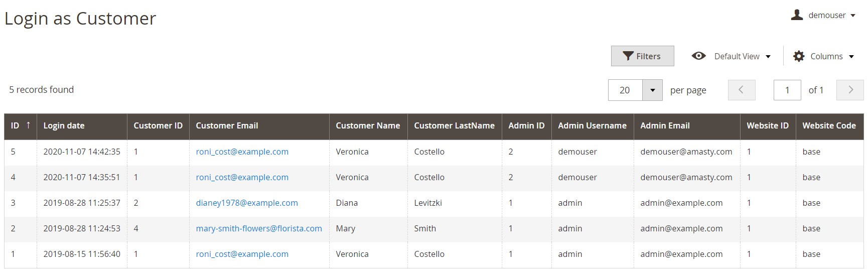This screenshot has height=272, width=868.
Task: Open the Filters button
Action: point(642,56)
